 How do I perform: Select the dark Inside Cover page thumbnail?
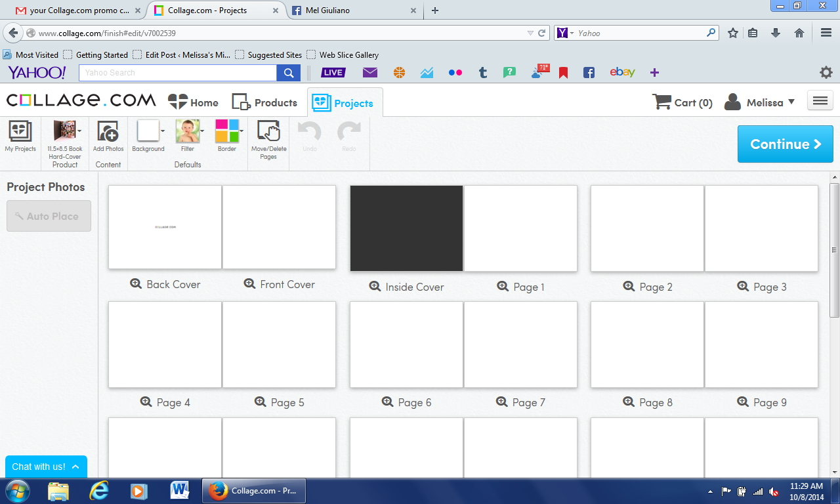(406, 228)
